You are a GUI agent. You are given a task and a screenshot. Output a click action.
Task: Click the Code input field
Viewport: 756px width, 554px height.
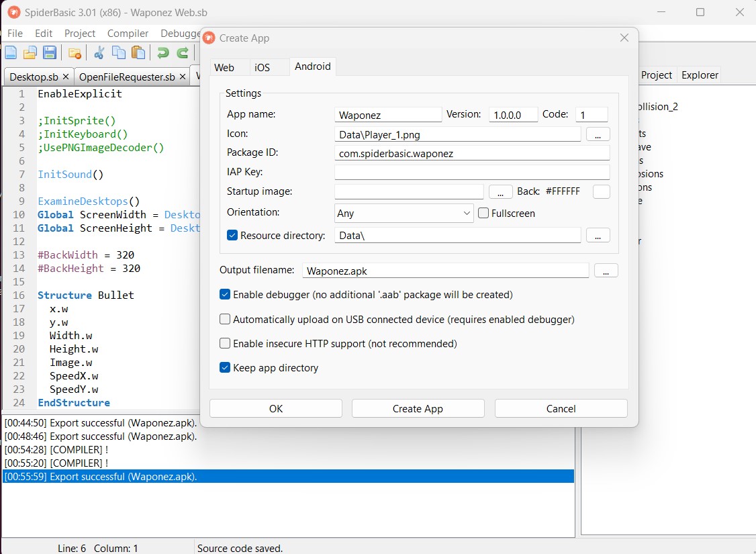coord(592,115)
